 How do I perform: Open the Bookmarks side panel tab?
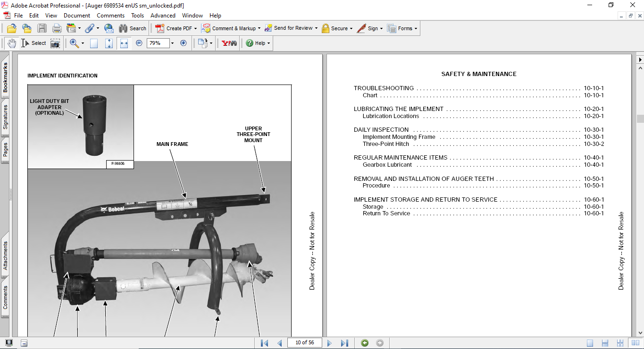click(x=5, y=78)
